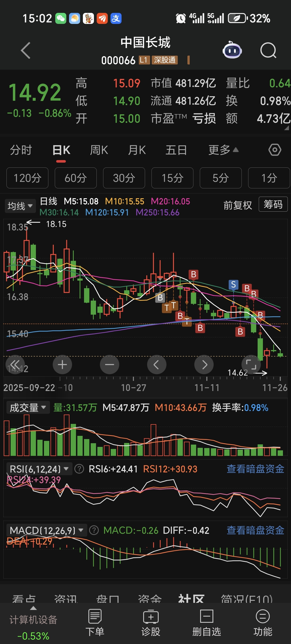Open 查看暗盘资金 link beside MACD
This screenshot has width=291, height=644.
tap(255, 530)
